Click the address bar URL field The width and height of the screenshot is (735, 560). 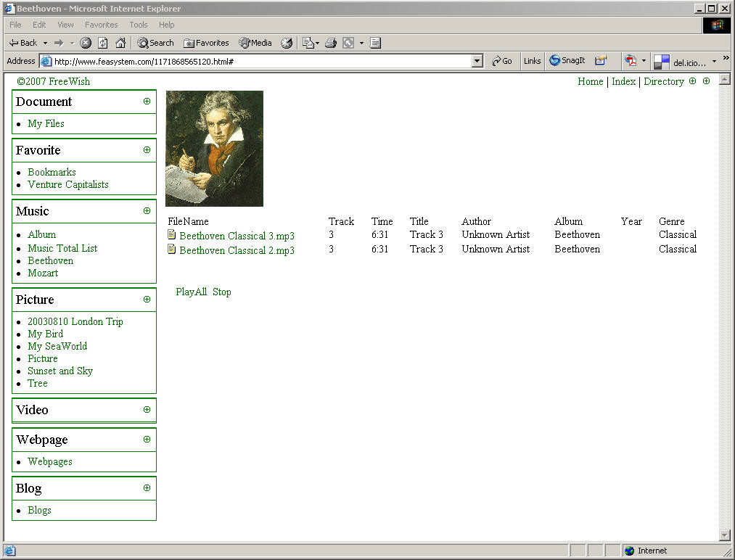click(x=255, y=61)
